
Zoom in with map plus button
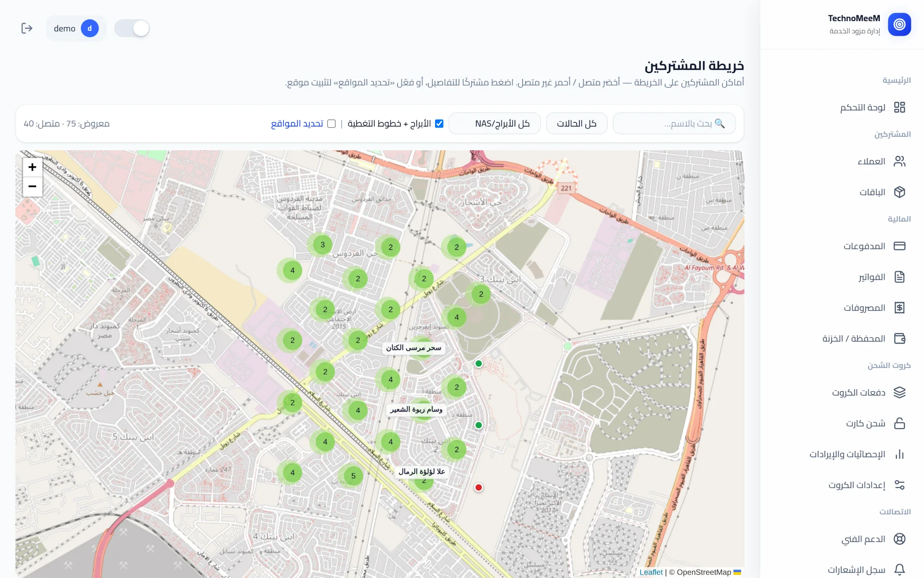click(x=32, y=167)
